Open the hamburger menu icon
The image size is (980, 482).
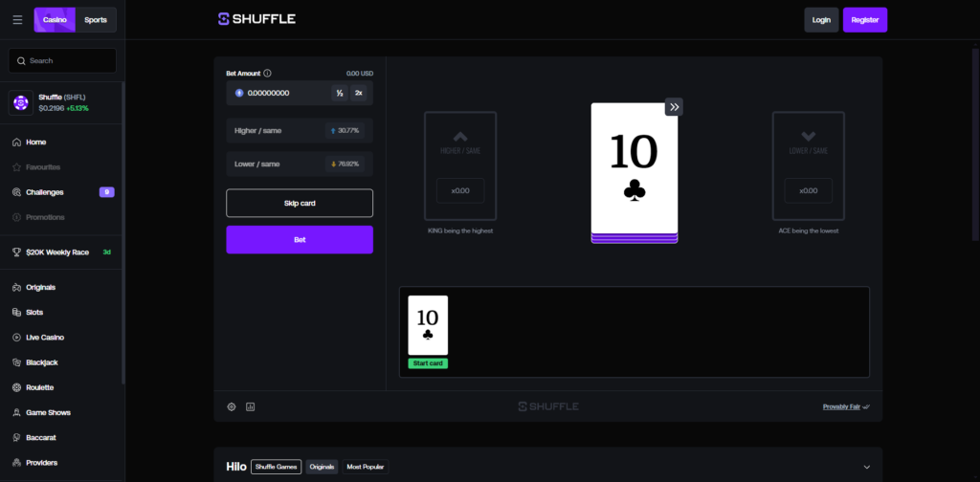click(17, 20)
